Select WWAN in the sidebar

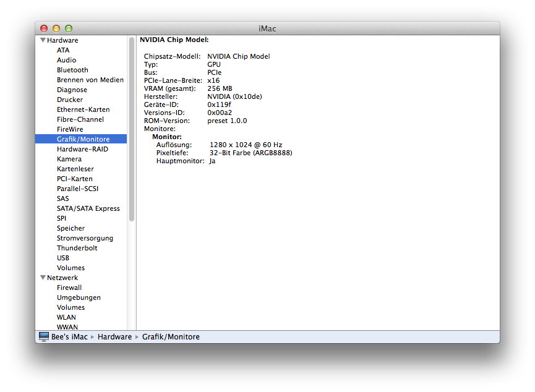point(67,327)
